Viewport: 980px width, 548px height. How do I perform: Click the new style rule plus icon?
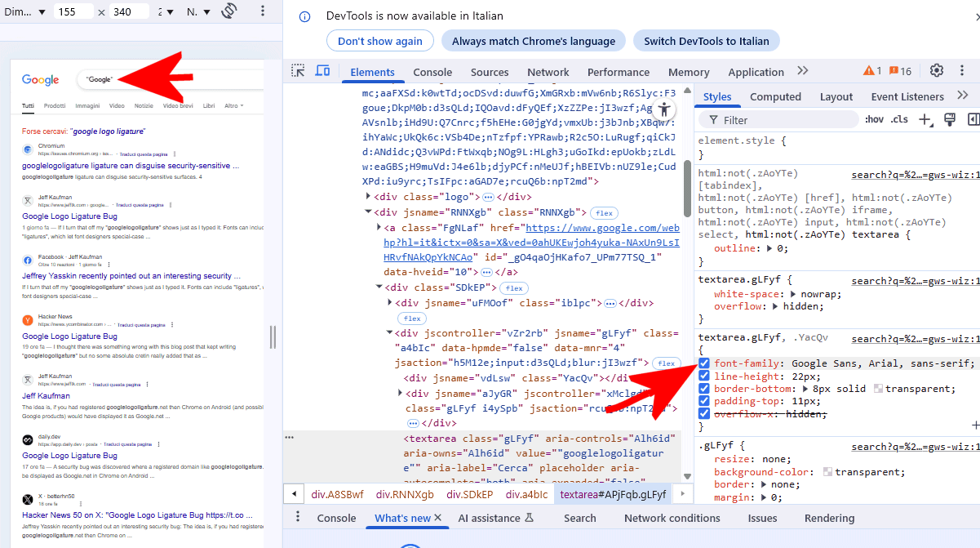coord(926,120)
